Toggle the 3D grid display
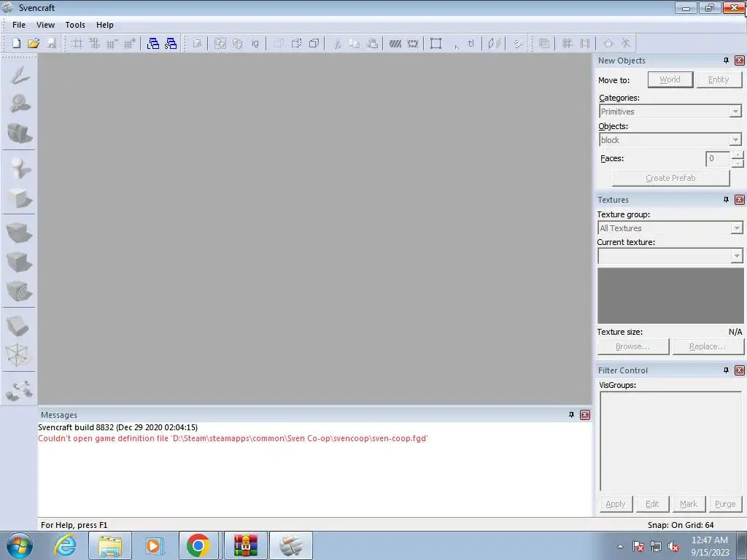The height and width of the screenshot is (560, 747). tap(94, 43)
